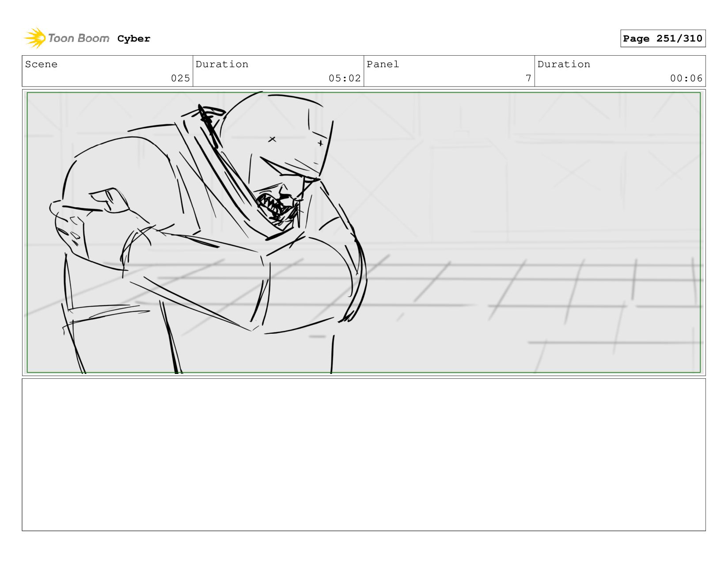728x564 pixels.
Task: Click the "Page 251/310" indicator
Action: (663, 38)
